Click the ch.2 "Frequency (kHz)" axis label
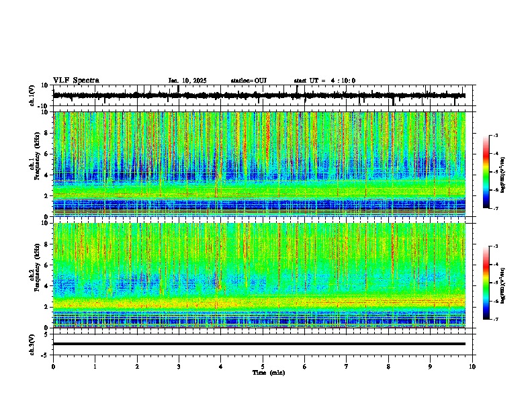The height and width of the screenshot is (411, 532). [x=37, y=267]
